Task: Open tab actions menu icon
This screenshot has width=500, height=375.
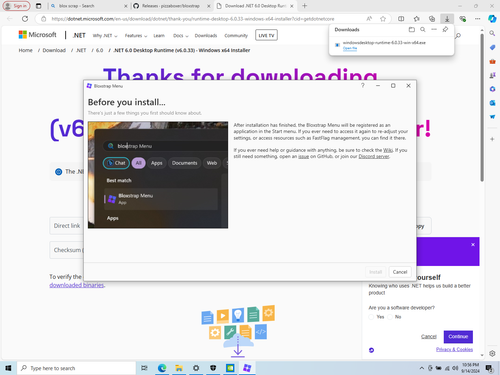Action: (x=39, y=6)
